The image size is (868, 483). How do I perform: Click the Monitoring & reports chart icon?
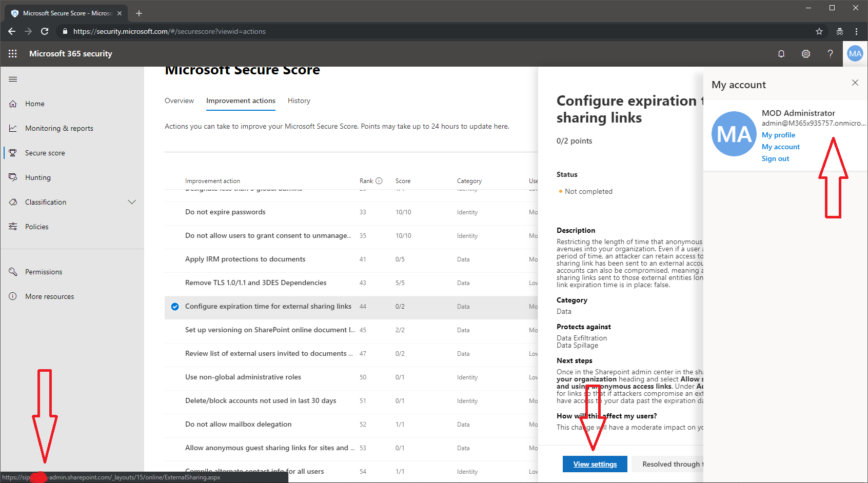13,128
